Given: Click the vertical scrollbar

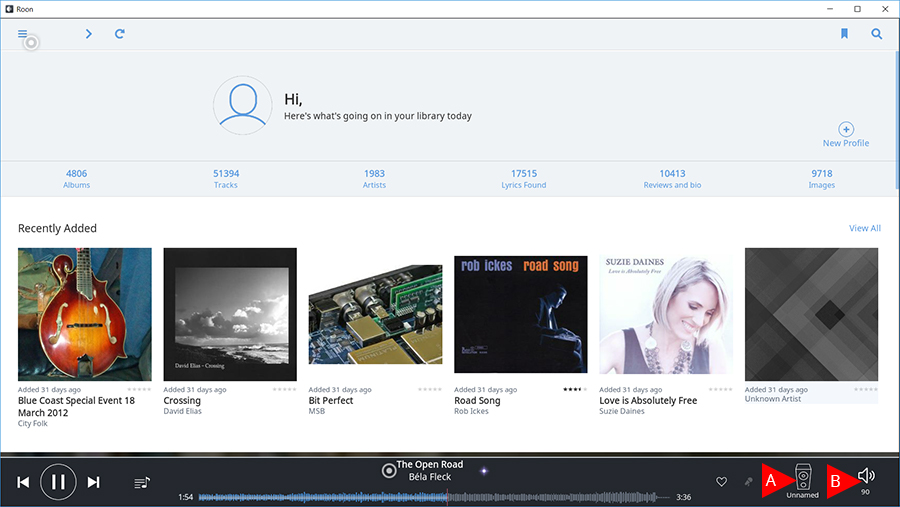Looking at the screenshot, I should point(897,119).
